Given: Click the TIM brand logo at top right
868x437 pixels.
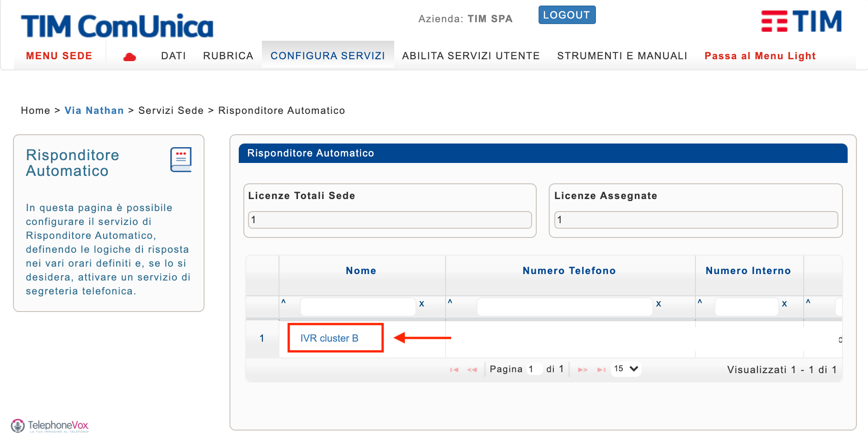Looking at the screenshot, I should (x=801, y=21).
